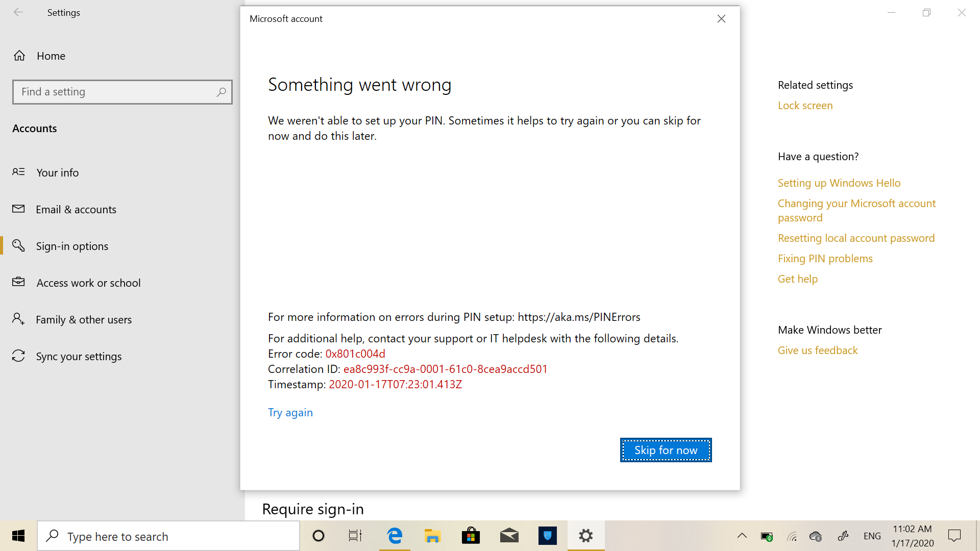This screenshot has width=980, height=551.
Task: Open Family & other users page
Action: (84, 319)
